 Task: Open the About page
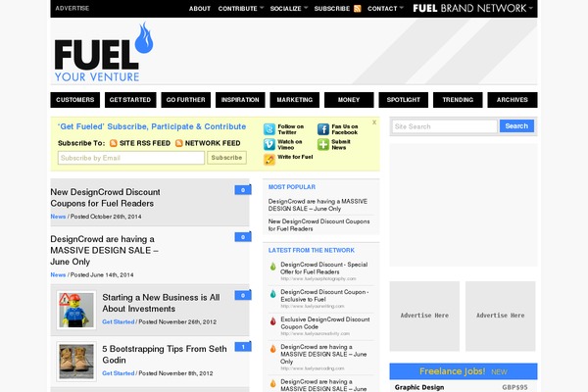click(200, 9)
